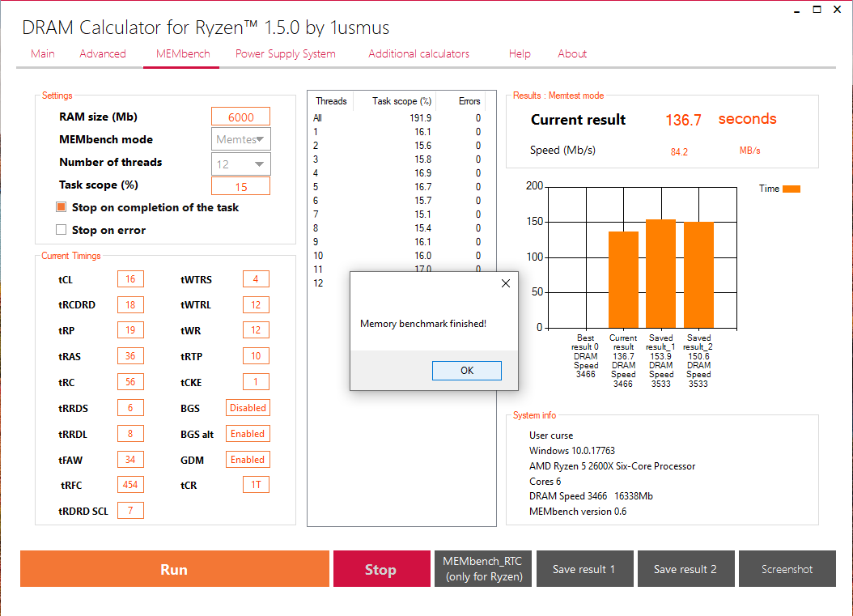Open the About tab
Screen dimensions: 853x616
click(572, 54)
